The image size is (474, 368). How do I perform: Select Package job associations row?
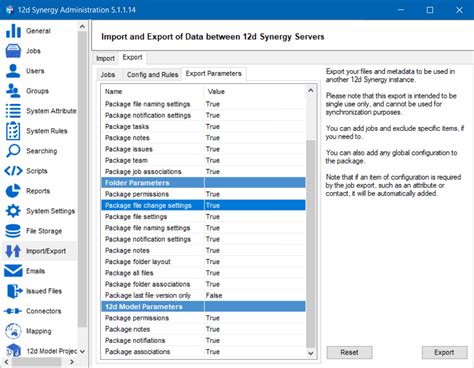click(x=203, y=172)
